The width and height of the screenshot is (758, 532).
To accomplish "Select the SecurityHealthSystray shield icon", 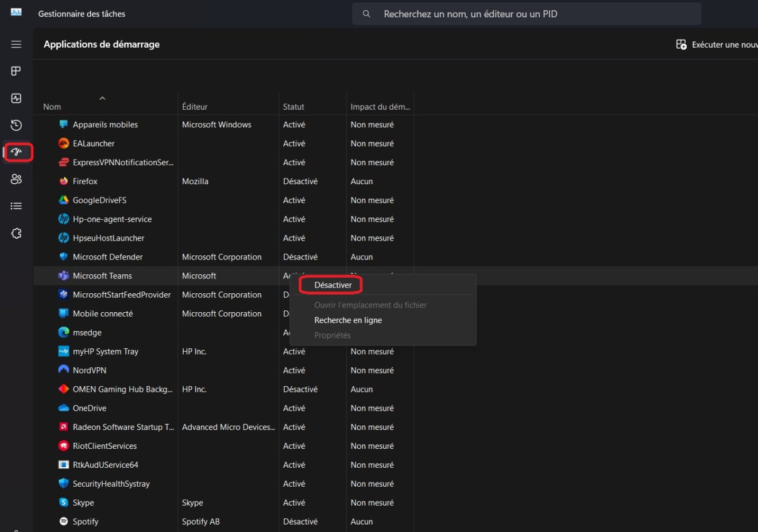I will coord(64,484).
